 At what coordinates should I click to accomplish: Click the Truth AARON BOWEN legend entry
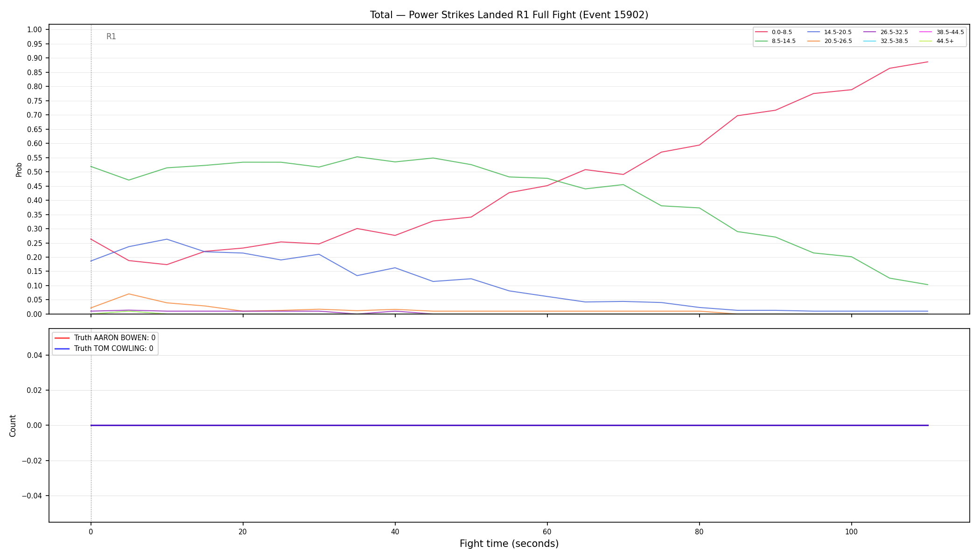point(105,338)
